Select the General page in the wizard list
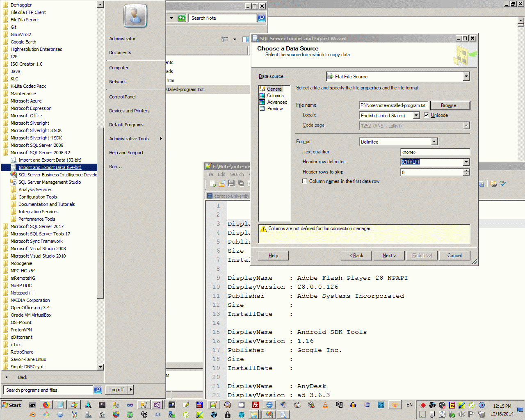The width and height of the screenshot is (525, 420). pyautogui.click(x=274, y=89)
